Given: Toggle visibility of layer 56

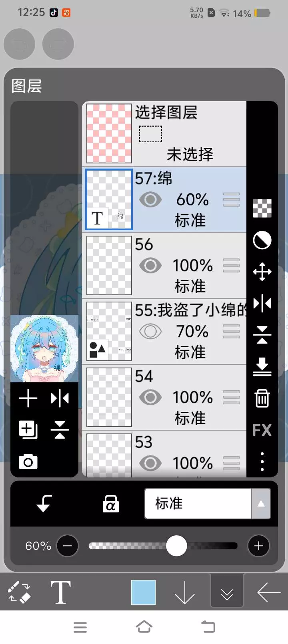Looking at the screenshot, I should [x=150, y=265].
